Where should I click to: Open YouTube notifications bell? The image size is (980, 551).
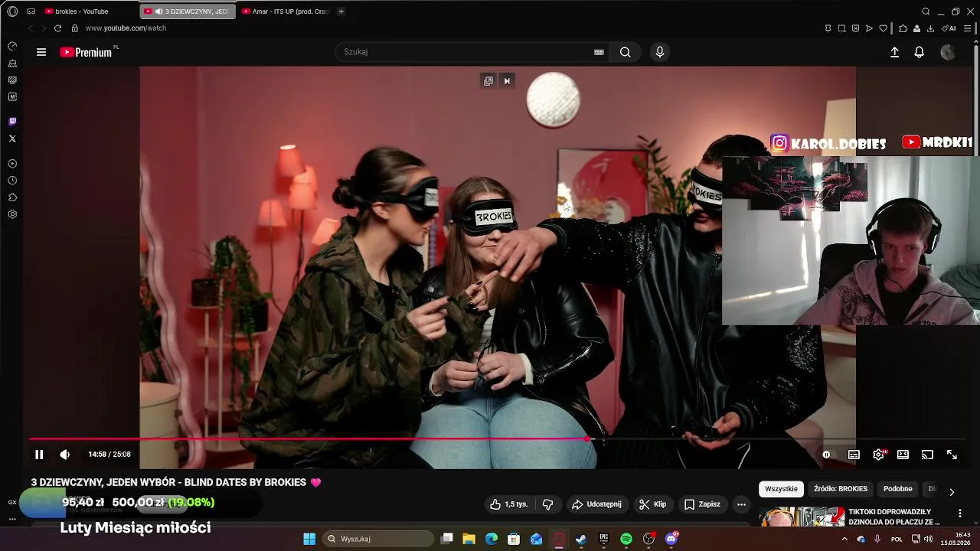coord(920,52)
